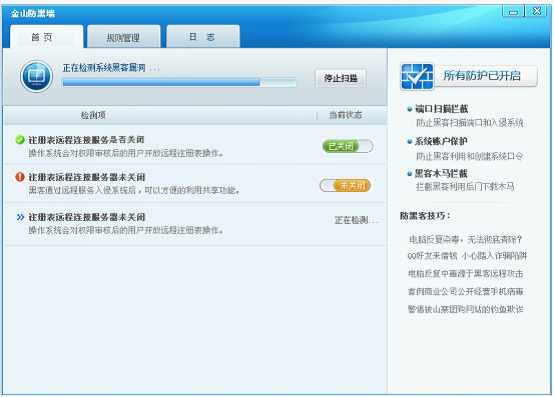Select the 黑客木马拦截 item
Viewport: 554px width, 397px height.
[x=441, y=173]
